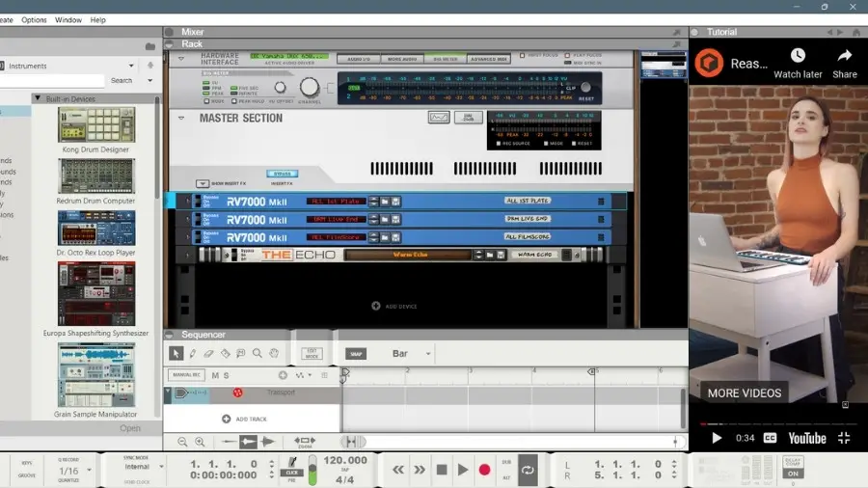Image resolution: width=868 pixels, height=488 pixels.
Task: Collapse the Transport track lane
Action: pos(168,393)
